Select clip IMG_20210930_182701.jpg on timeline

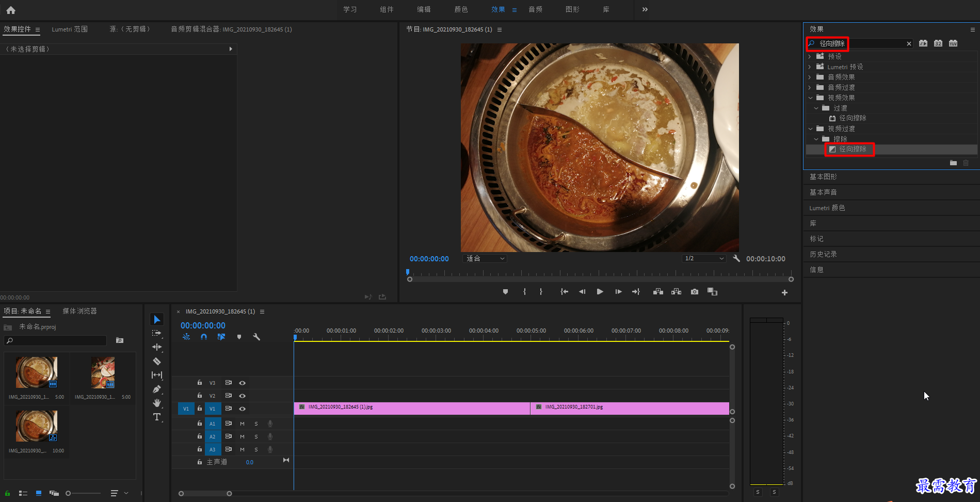click(630, 409)
